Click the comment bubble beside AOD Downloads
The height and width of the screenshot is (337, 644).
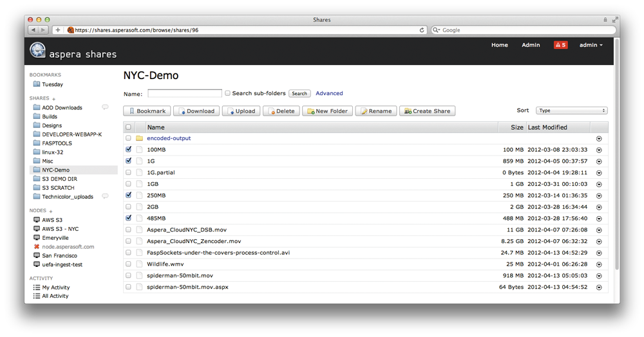(105, 107)
